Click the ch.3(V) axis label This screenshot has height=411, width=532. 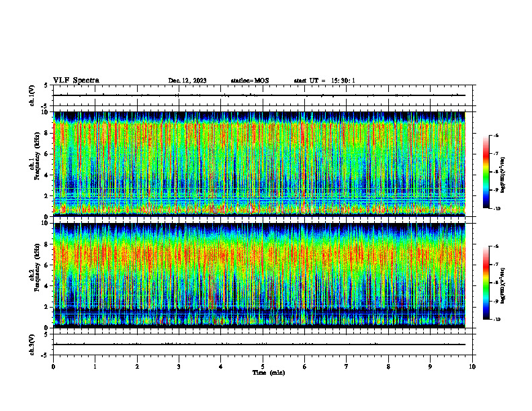(32, 345)
